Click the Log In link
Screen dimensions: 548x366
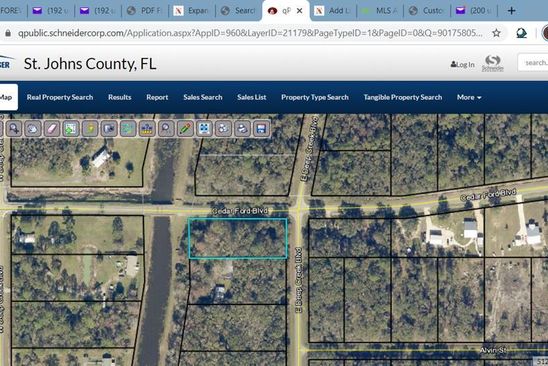coord(463,64)
